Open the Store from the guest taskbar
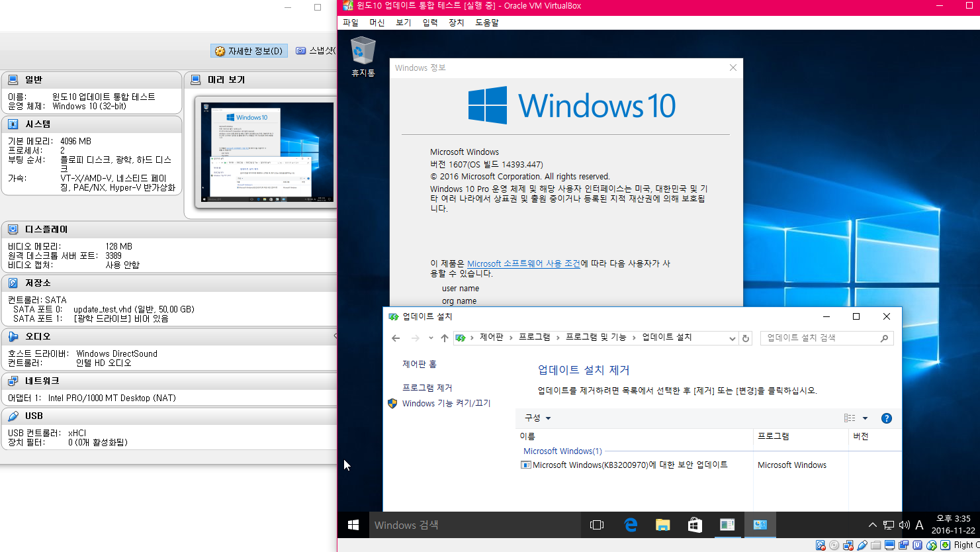This screenshot has height=552, width=980. (x=695, y=525)
